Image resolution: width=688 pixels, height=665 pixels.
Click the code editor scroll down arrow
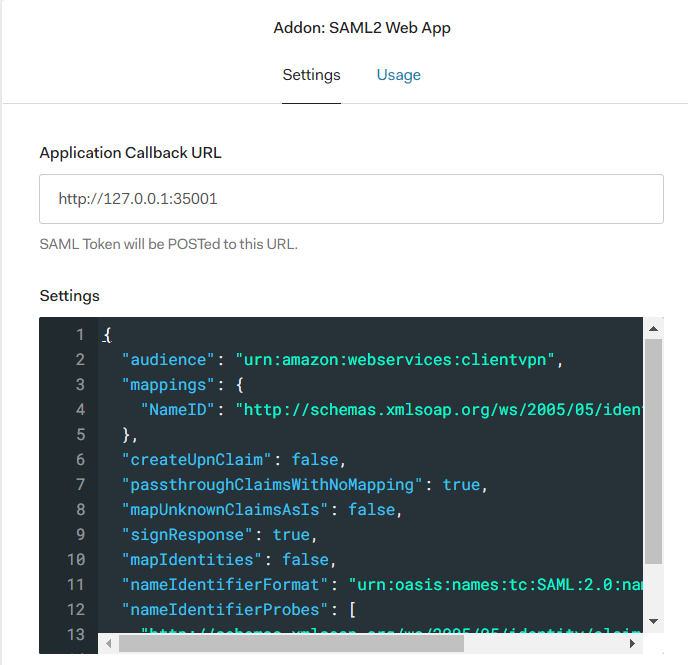654,620
